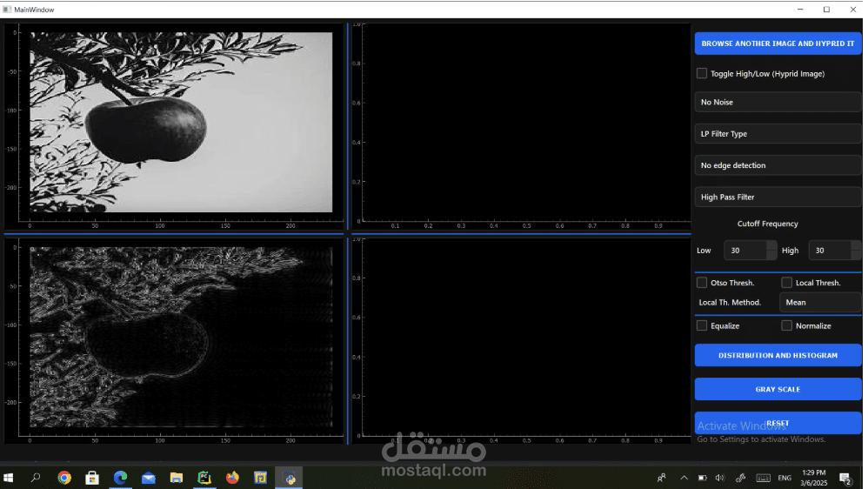This screenshot has width=868, height=489.
Task: Switch ENG input language
Action: pos(785,478)
